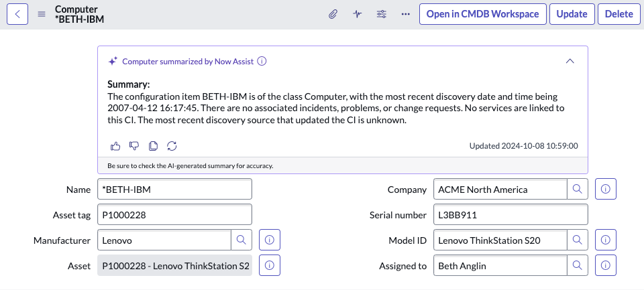Click the Model ID lookup magnifier icon
This screenshot has width=644, height=290.
coord(578,240)
